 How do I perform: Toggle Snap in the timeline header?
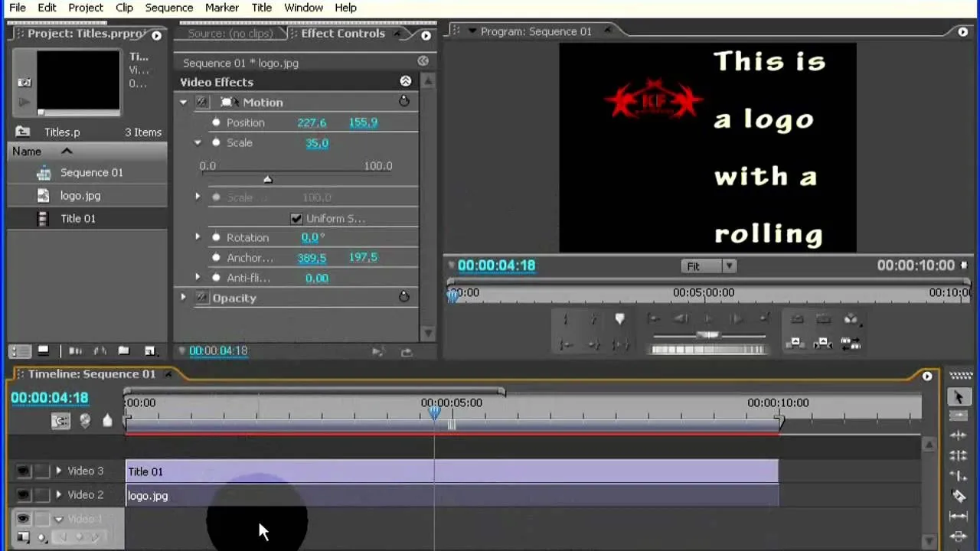click(60, 421)
